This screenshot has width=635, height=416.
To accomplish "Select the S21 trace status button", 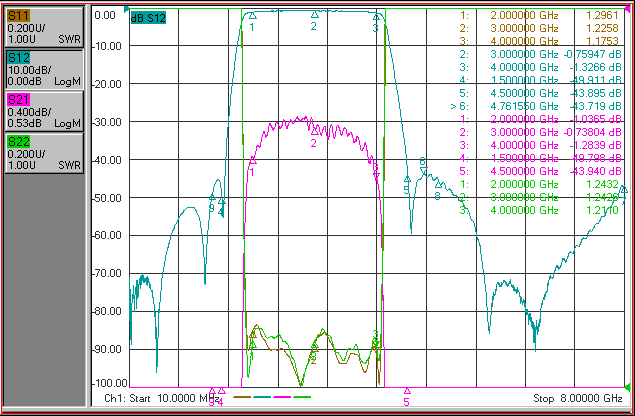I will pyautogui.click(x=45, y=111).
